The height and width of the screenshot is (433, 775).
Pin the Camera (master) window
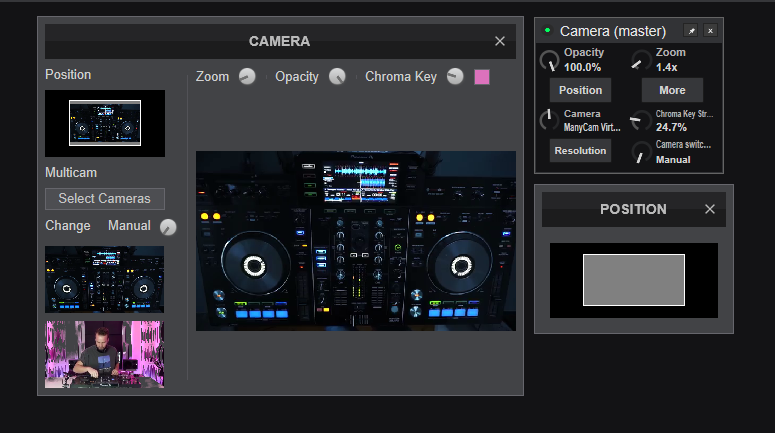coord(691,31)
